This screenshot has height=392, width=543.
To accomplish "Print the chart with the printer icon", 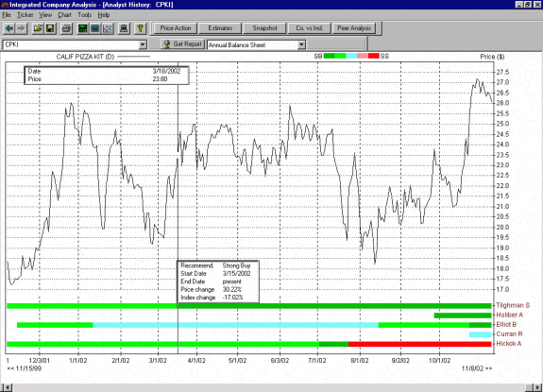I will coord(66,28).
